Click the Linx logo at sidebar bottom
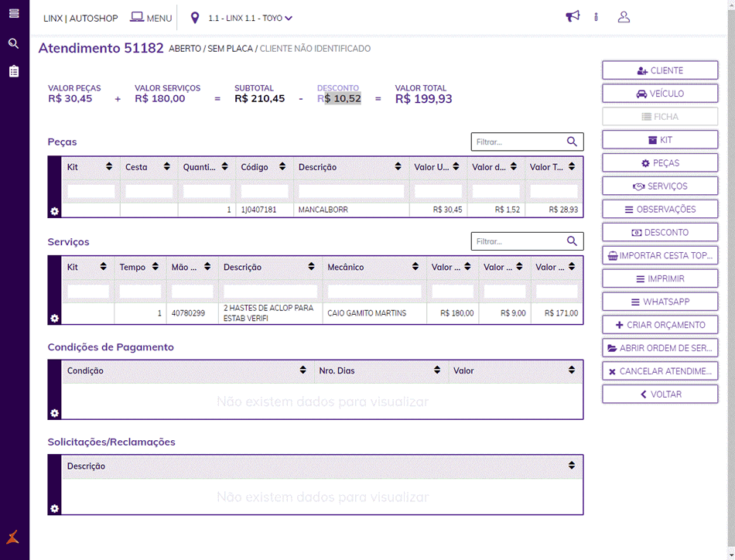The image size is (735, 560). 13,538
